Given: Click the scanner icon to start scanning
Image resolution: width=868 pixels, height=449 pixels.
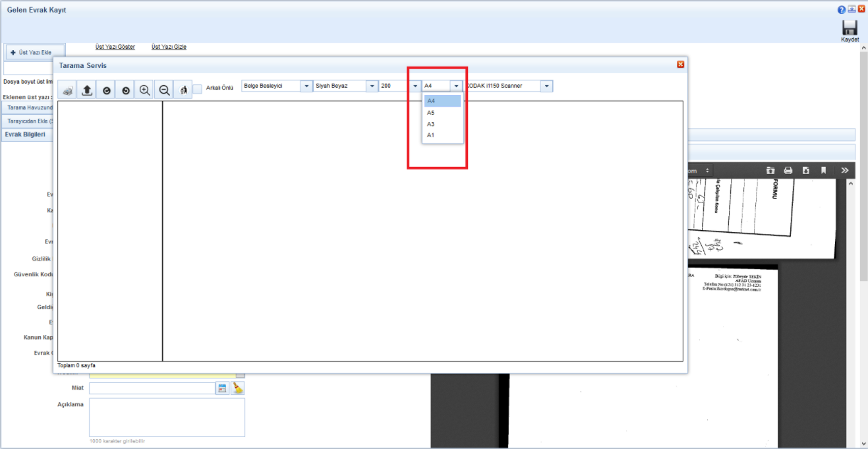Looking at the screenshot, I should click(67, 90).
